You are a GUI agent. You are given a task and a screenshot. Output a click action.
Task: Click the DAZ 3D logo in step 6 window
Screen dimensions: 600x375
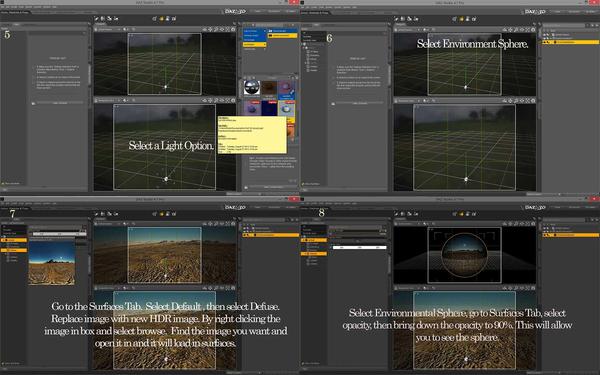click(x=535, y=12)
